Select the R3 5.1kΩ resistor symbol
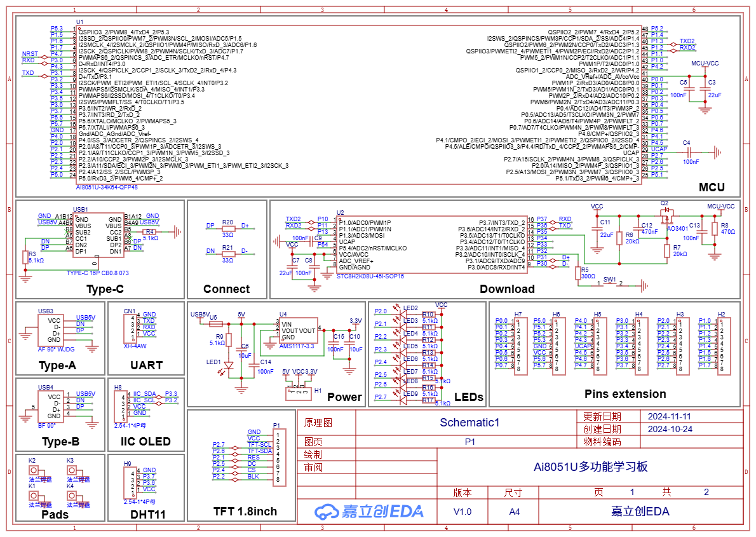This screenshot has width=756, height=537. tap(25, 257)
